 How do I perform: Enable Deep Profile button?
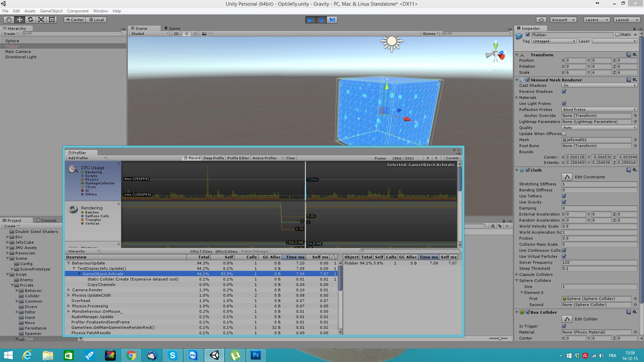214,158
